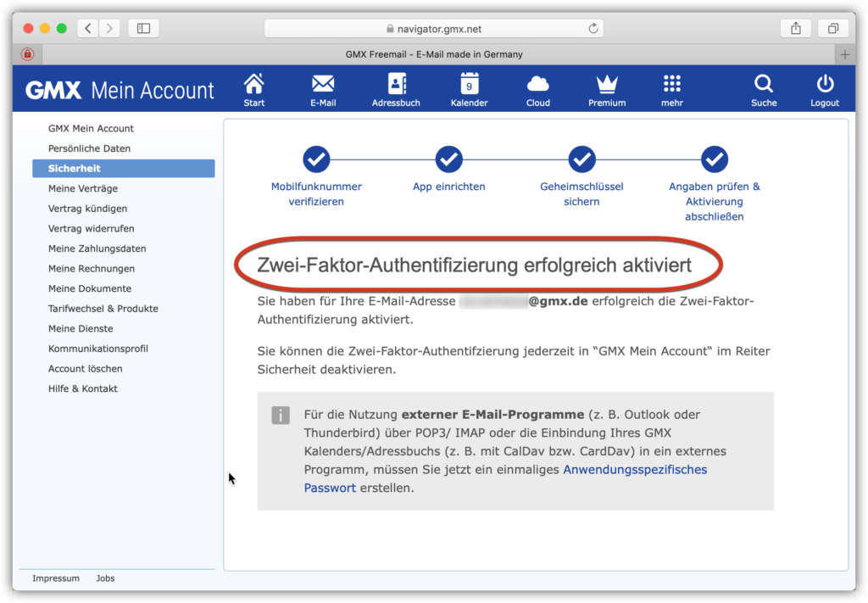Click the Angaben prüfen & Aktivierung abschließen label
The width and height of the screenshot is (868, 603).
coord(715,202)
